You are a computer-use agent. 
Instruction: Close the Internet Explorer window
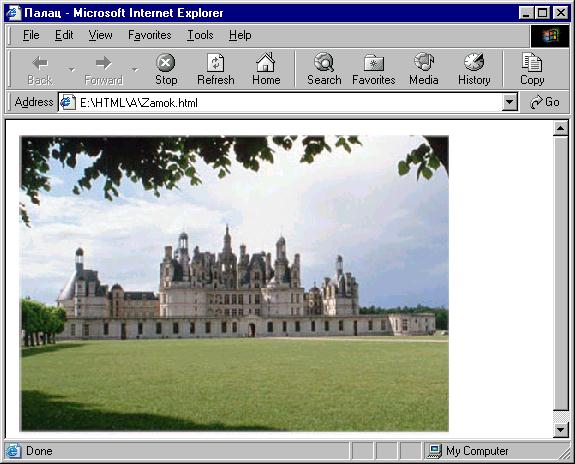(560, 13)
